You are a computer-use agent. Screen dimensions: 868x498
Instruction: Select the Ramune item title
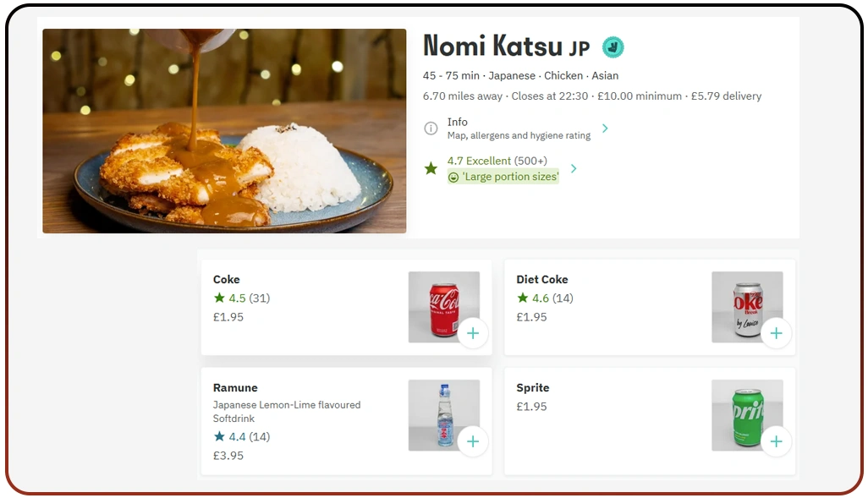[235, 388]
